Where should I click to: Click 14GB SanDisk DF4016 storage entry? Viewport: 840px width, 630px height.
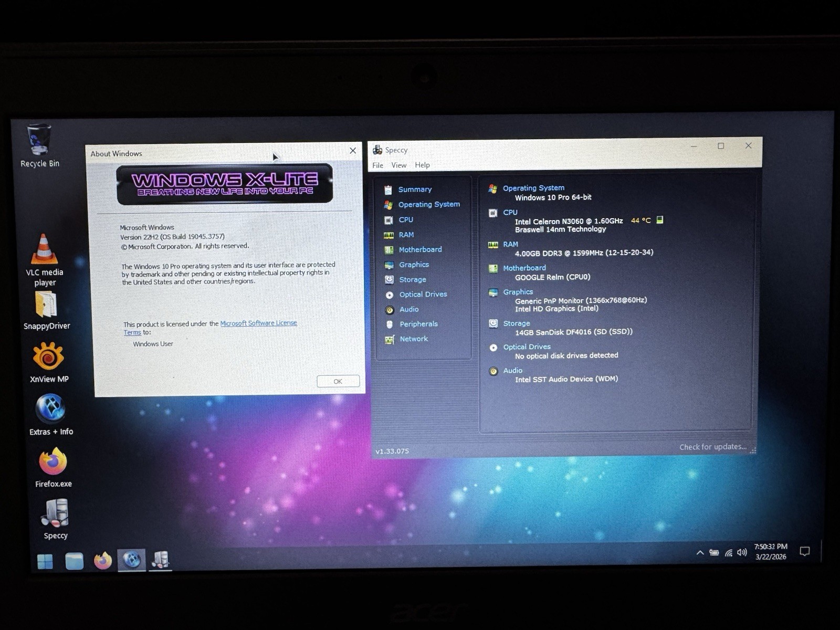click(573, 332)
